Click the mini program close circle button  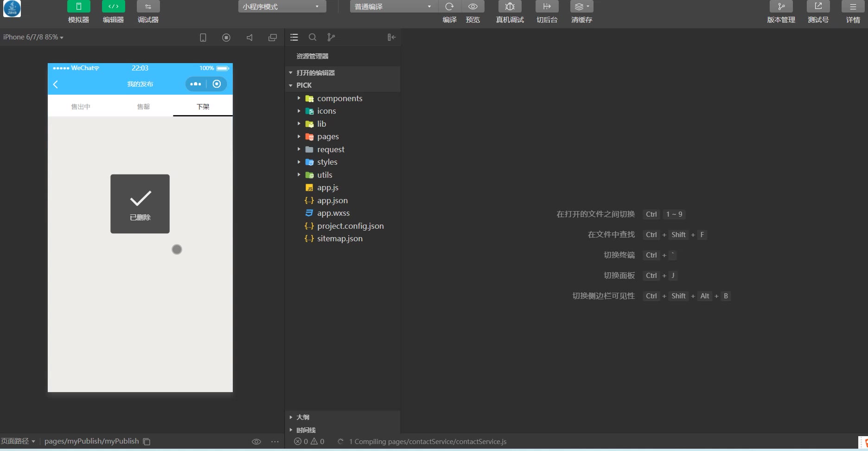click(217, 84)
